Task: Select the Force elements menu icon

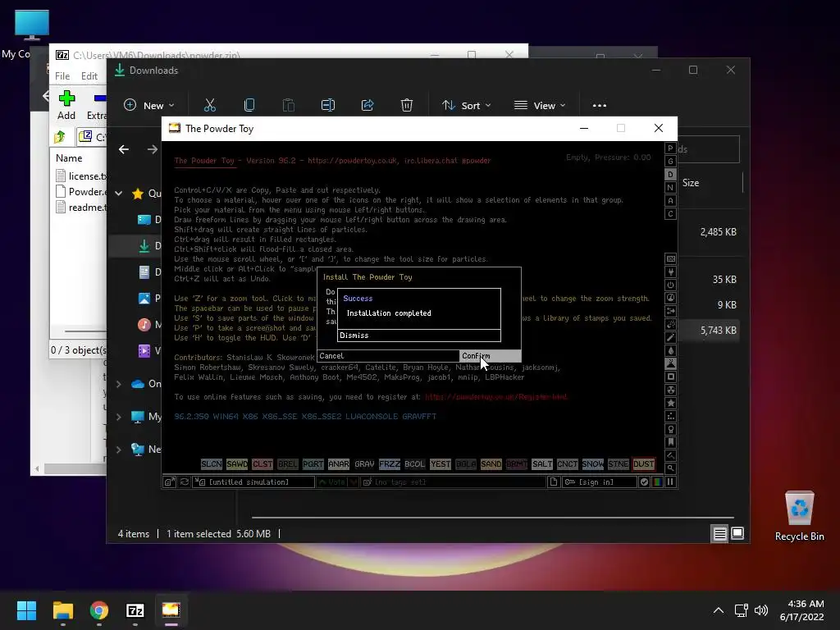Action: click(x=670, y=311)
